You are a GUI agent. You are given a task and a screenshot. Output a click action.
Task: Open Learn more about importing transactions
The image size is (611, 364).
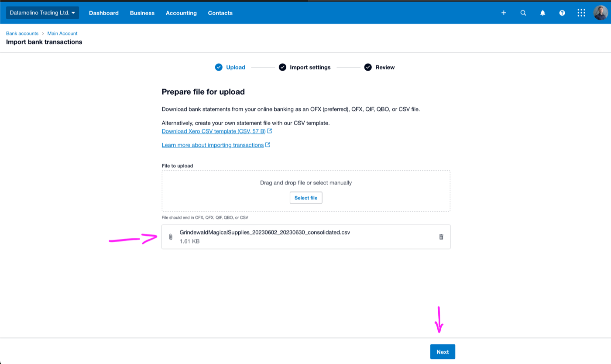point(213,144)
